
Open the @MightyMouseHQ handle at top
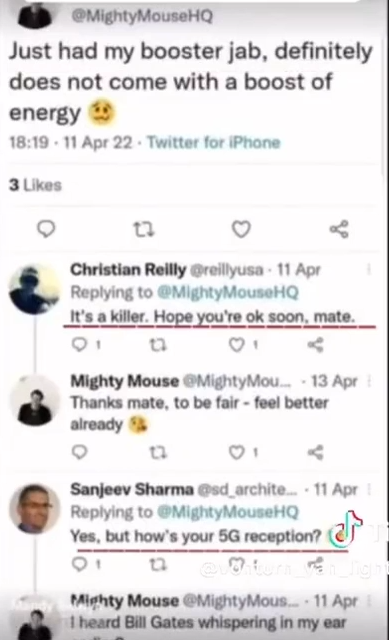[142, 16]
